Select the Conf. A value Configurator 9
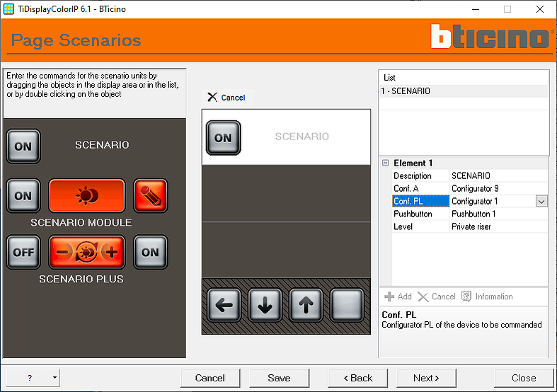 [498, 188]
